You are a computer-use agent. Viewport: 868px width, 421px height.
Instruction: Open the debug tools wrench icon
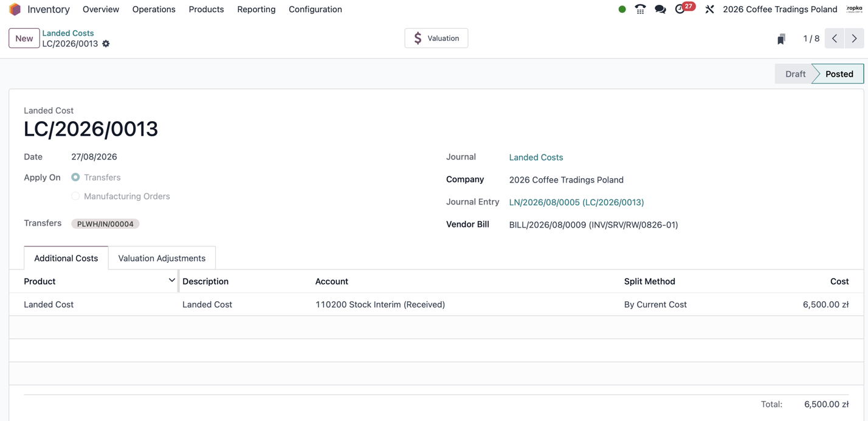(709, 9)
